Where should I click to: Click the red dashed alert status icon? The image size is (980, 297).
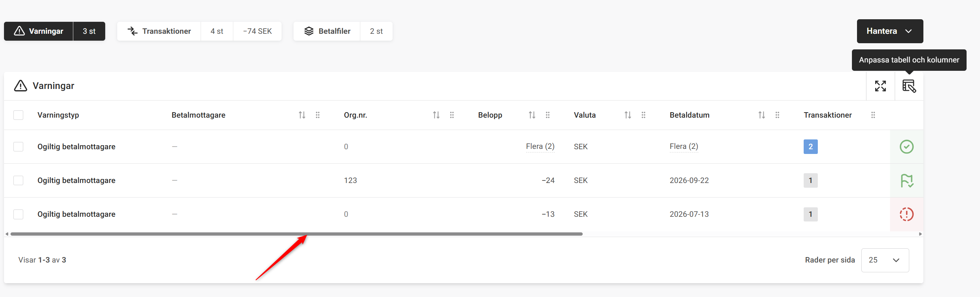(x=906, y=214)
